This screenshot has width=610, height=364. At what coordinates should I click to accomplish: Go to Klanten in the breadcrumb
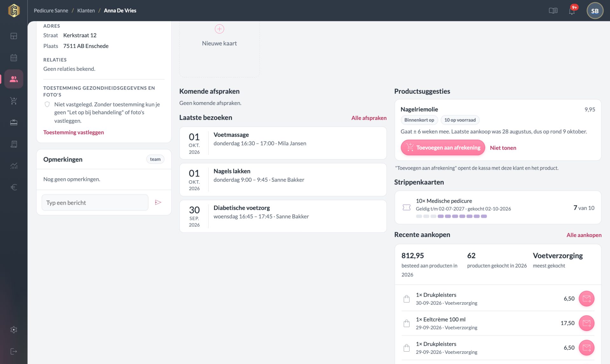click(86, 10)
